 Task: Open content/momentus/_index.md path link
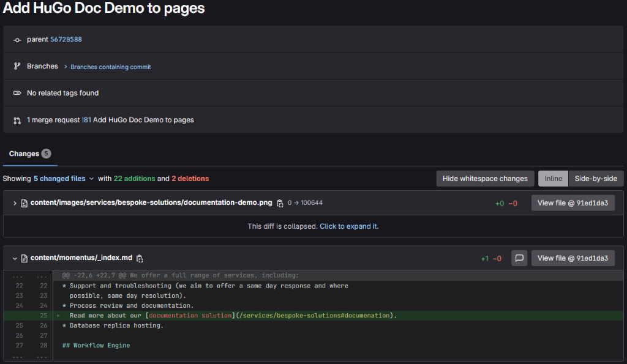click(x=81, y=258)
